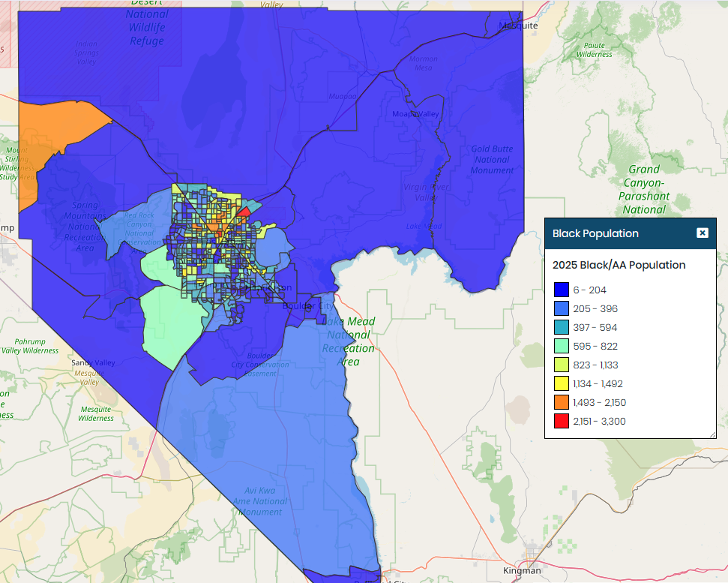Click the legend panel resize handle corner
The height and width of the screenshot is (583, 728).
(x=713, y=434)
